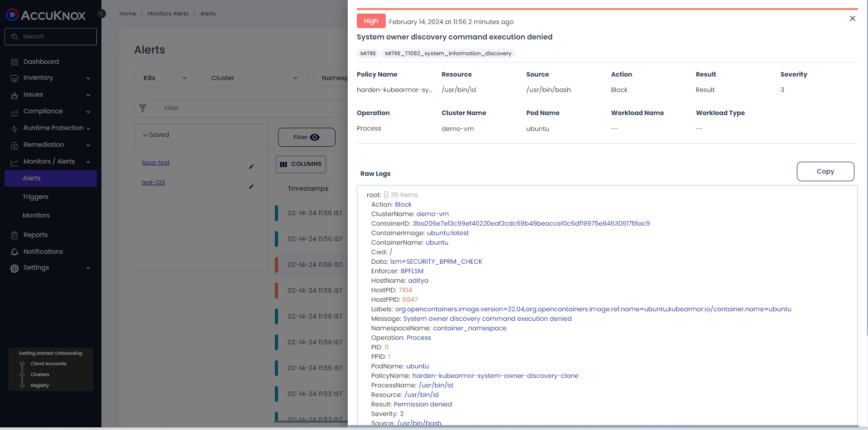Image resolution: width=868 pixels, height=430 pixels.
Task: Select the Issues sidebar icon
Action: coord(32,94)
